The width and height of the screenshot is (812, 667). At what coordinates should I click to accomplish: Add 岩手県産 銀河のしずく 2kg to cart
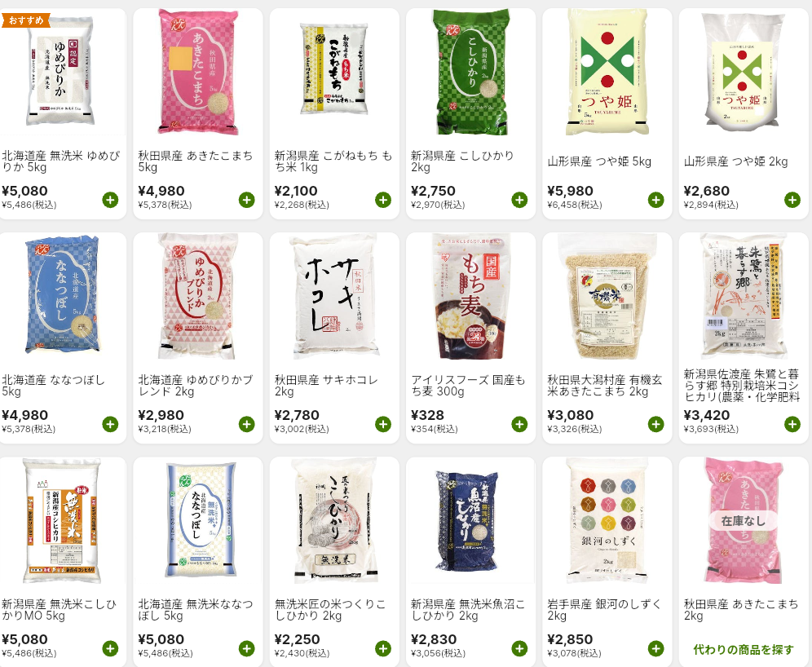tap(656, 648)
